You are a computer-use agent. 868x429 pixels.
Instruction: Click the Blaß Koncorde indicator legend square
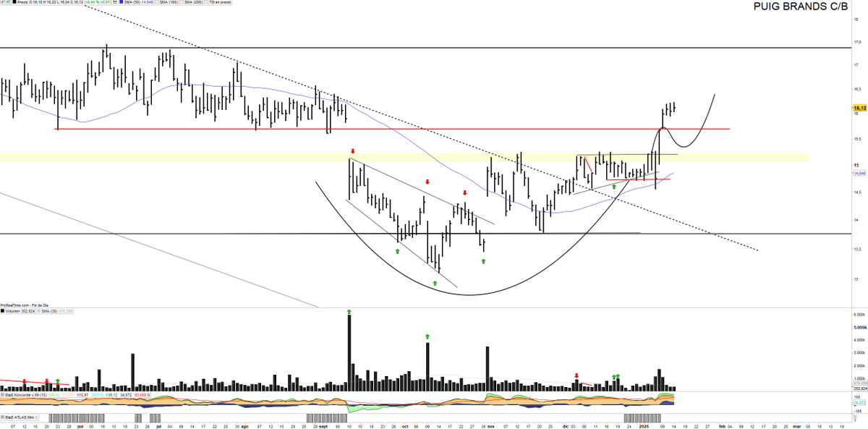(x=3, y=395)
